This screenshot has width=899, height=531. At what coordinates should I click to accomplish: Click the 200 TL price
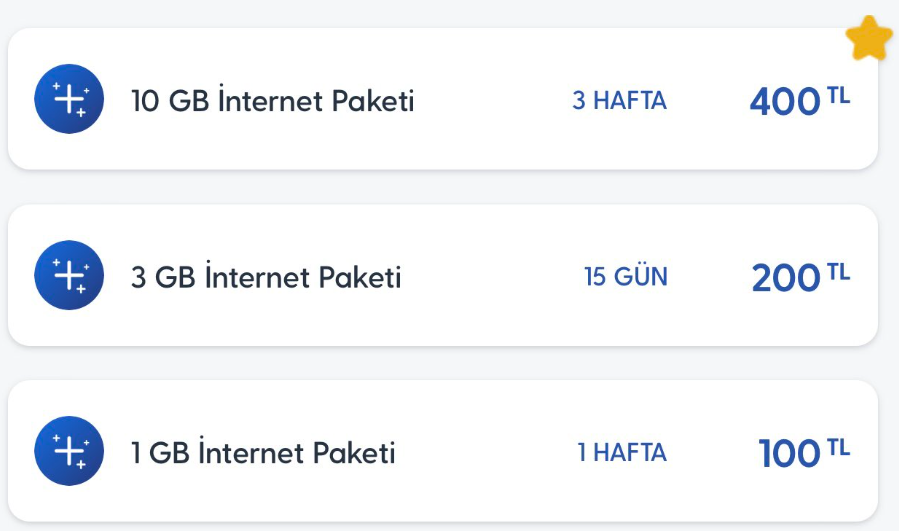point(800,276)
